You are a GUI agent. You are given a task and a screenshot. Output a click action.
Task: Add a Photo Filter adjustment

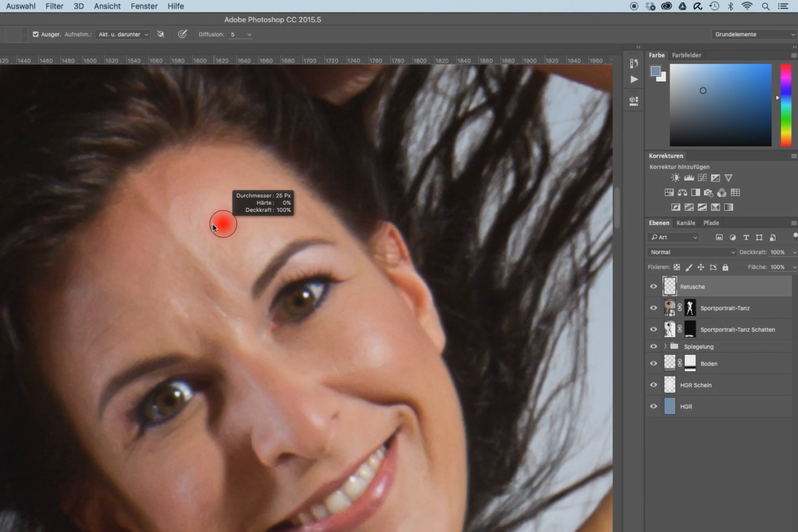coord(708,193)
